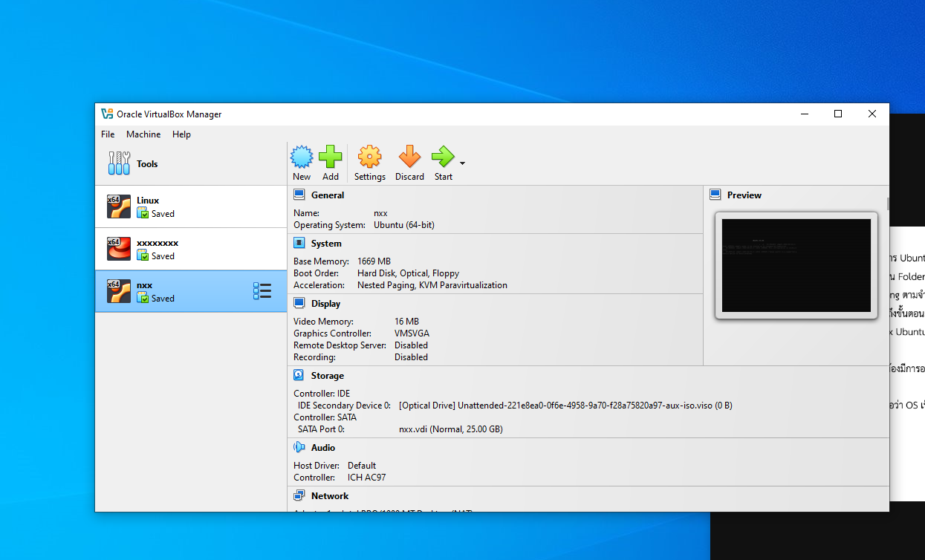Click the VM preview thumbnail
Screen dimensions: 925x560
pos(796,265)
